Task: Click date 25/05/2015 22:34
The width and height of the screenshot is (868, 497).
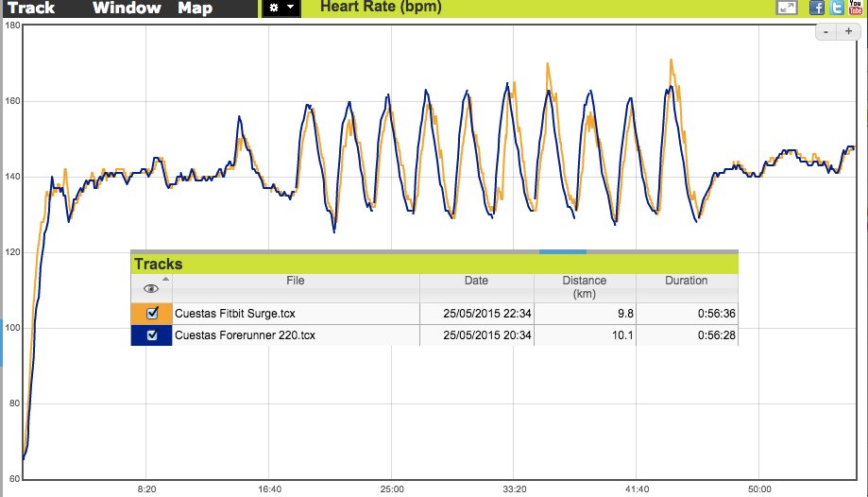Action: point(487,314)
